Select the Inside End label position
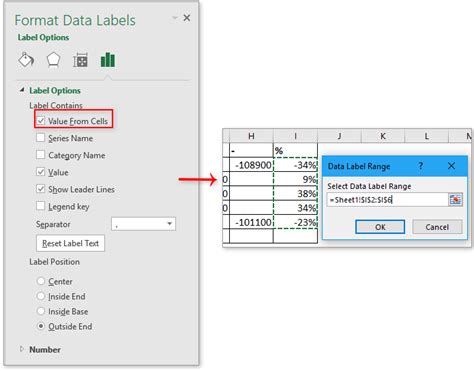 pos(41,296)
